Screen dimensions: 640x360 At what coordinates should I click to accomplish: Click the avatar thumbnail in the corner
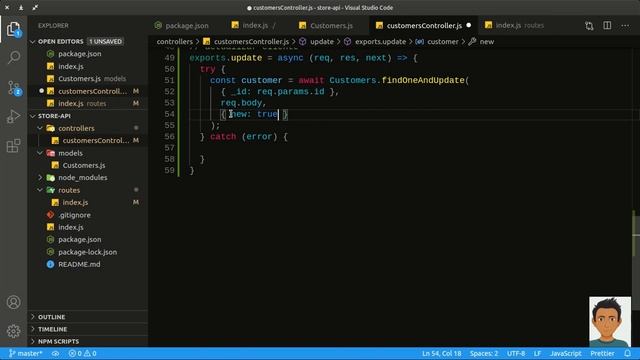[610, 322]
